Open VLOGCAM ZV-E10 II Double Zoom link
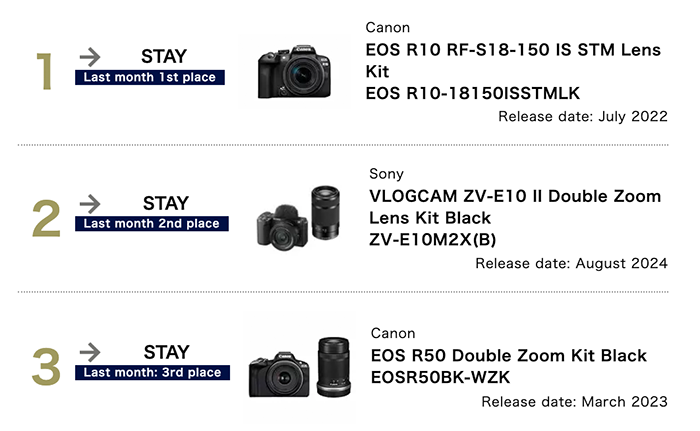This screenshot has width=700, height=431. (x=515, y=207)
